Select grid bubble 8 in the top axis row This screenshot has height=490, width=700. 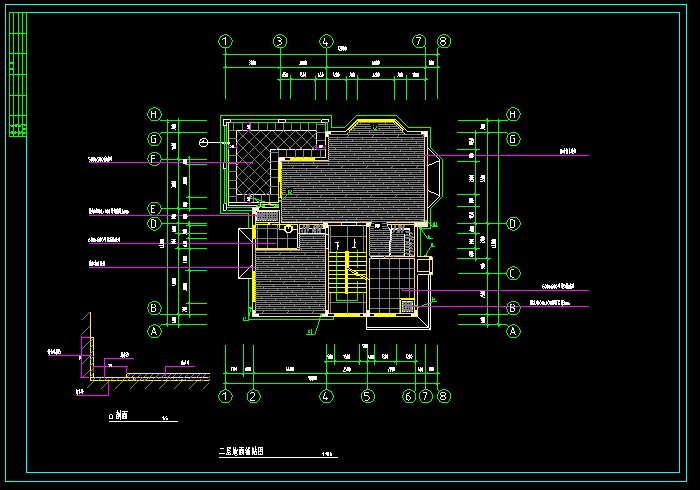click(x=443, y=42)
